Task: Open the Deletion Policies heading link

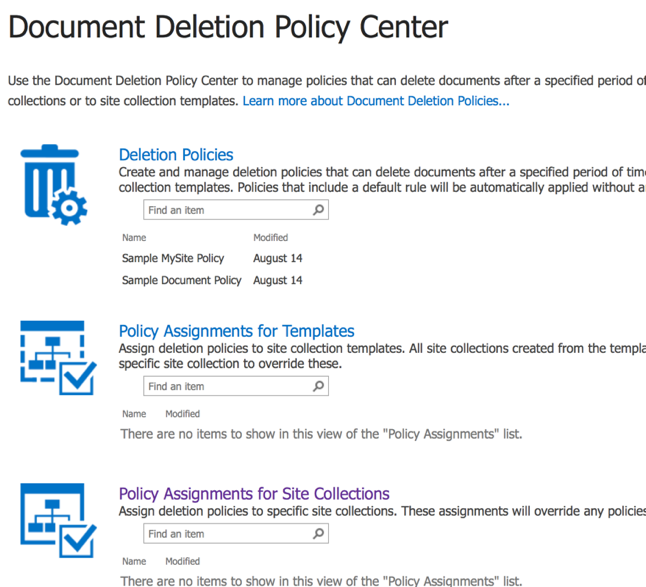Action: click(x=176, y=155)
